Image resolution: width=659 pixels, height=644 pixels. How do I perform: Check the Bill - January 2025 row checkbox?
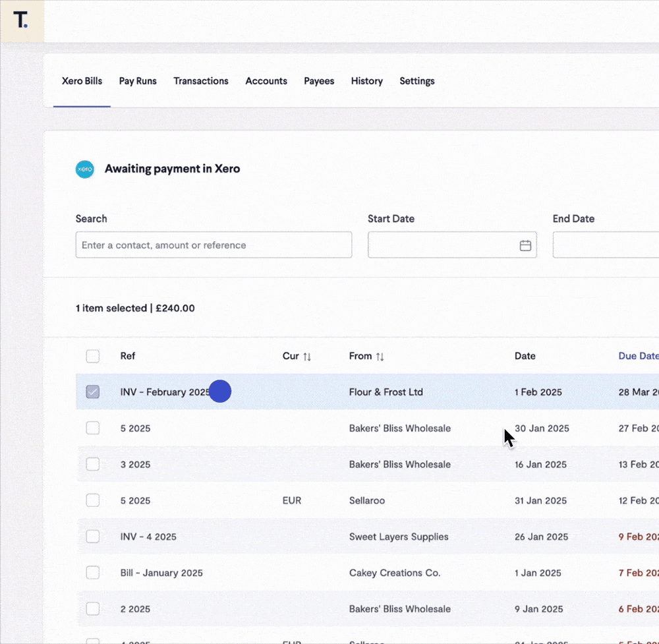(x=93, y=573)
